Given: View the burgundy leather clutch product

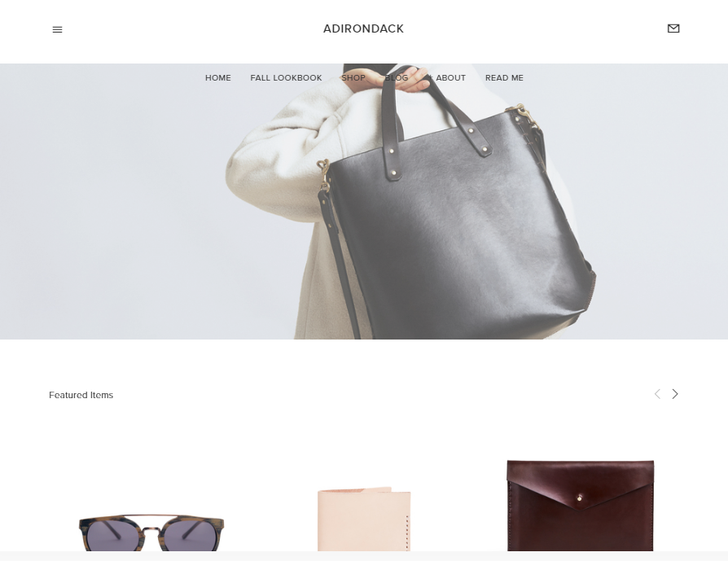Looking at the screenshot, I should [x=581, y=506].
